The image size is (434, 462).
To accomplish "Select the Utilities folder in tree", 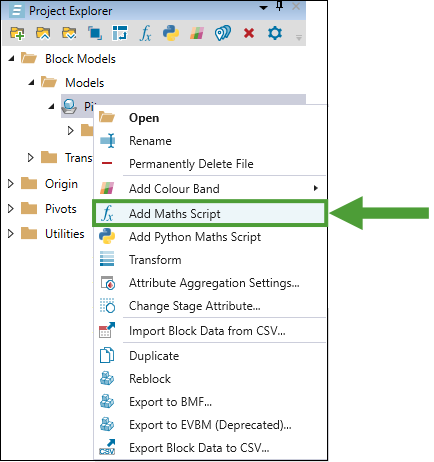I will coord(64,234).
